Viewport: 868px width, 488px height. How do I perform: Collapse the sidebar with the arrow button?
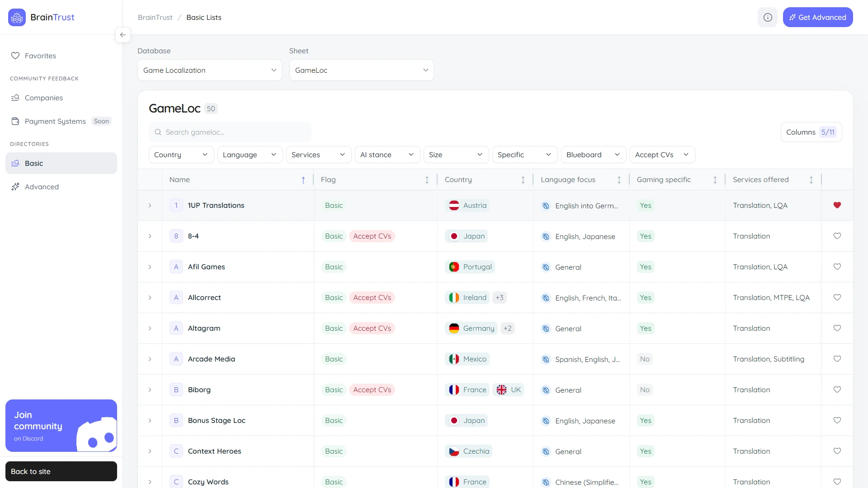coord(123,35)
